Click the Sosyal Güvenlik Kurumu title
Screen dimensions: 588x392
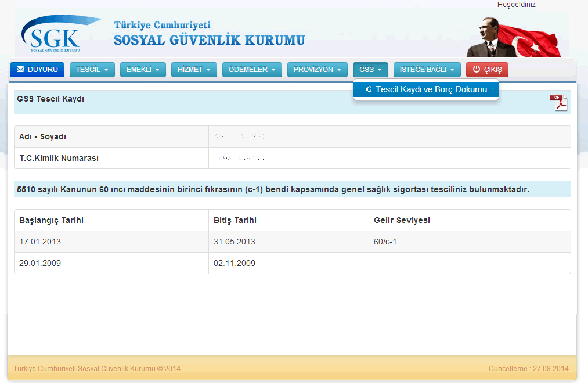tap(209, 40)
